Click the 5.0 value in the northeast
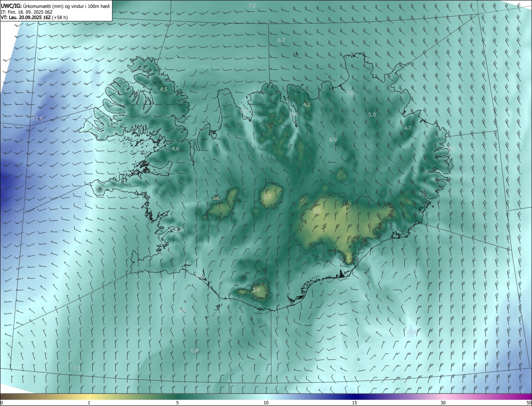 coord(372,115)
